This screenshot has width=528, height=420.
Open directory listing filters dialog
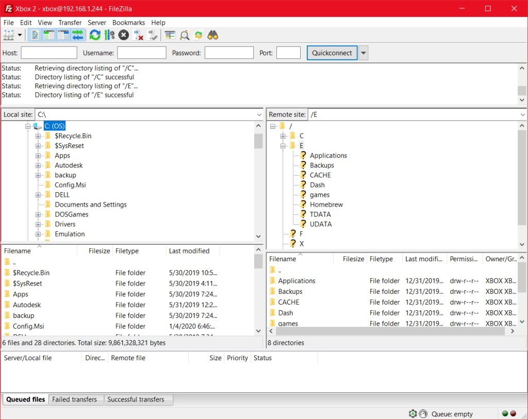170,35
